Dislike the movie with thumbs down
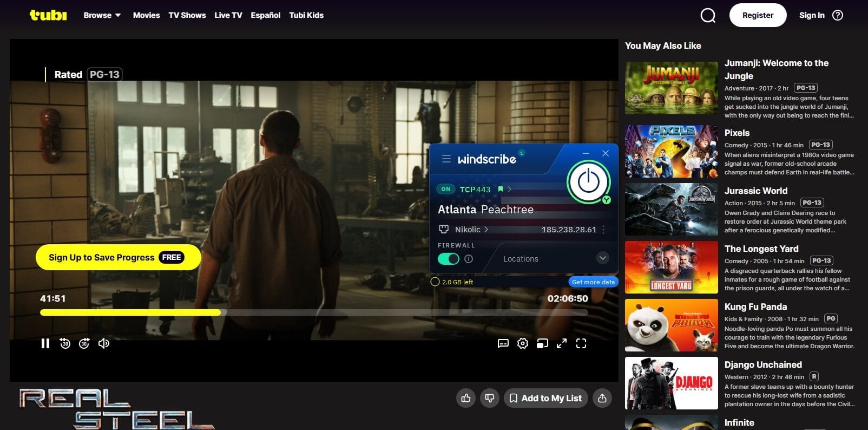This screenshot has width=868, height=430. click(x=490, y=398)
